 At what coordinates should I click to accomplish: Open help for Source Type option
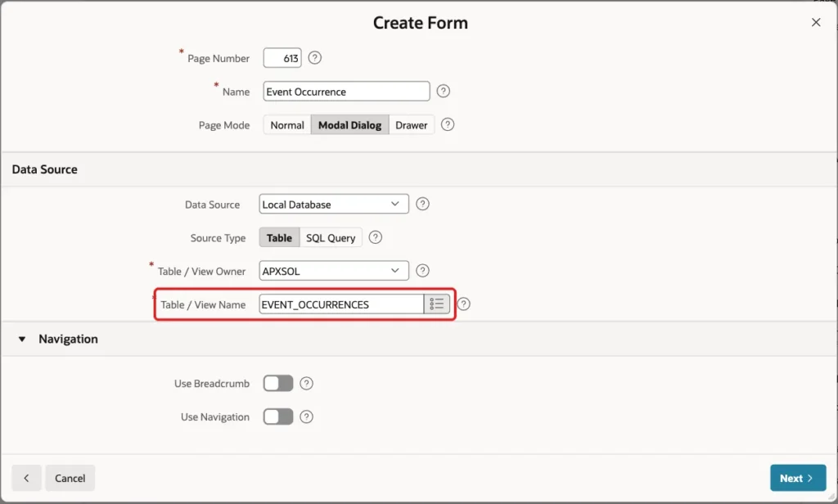[375, 237]
